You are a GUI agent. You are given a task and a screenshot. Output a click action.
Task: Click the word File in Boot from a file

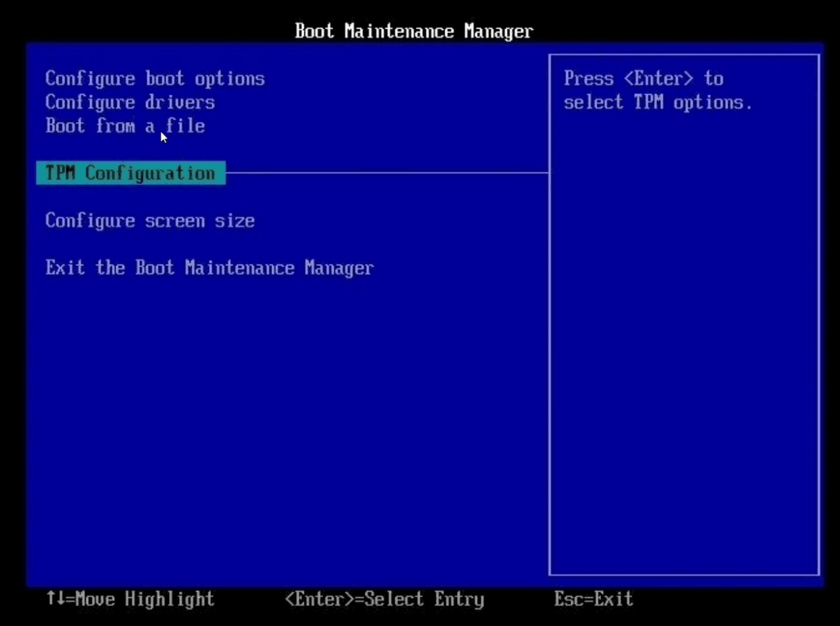pyautogui.click(x=186, y=126)
